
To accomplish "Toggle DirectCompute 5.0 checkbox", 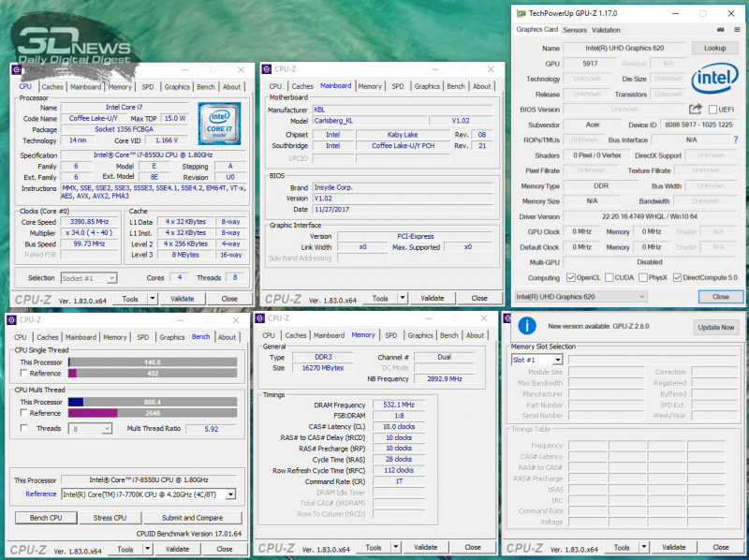I will tap(677, 277).
